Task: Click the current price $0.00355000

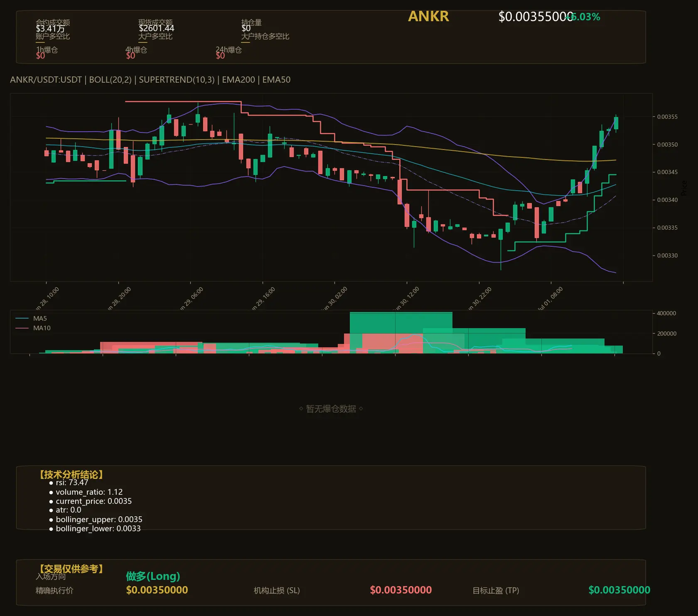Action: (x=535, y=17)
